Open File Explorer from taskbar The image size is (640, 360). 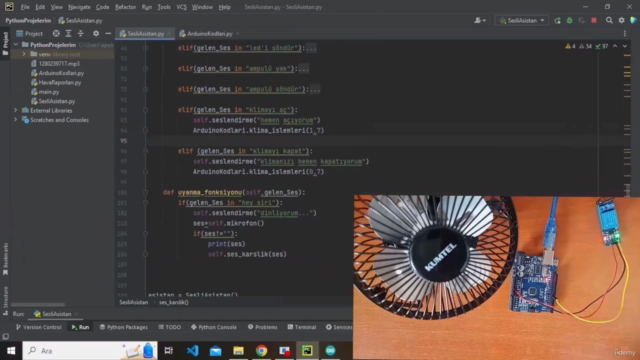click(x=238, y=351)
